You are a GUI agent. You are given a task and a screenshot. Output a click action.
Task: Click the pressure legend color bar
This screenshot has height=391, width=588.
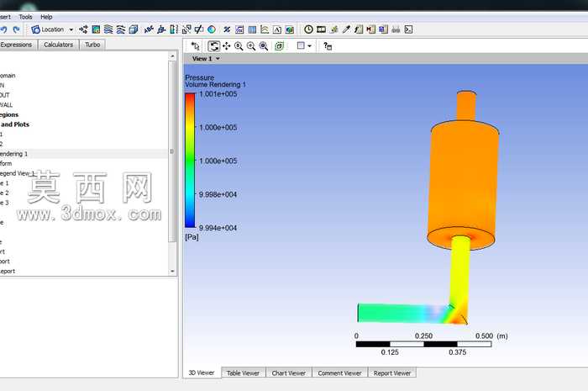[190, 161]
